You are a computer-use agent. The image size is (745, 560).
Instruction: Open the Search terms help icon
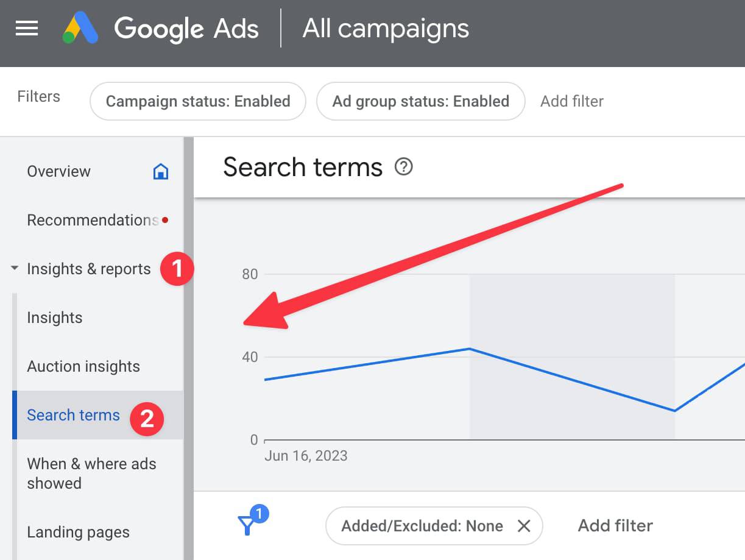[x=404, y=166]
